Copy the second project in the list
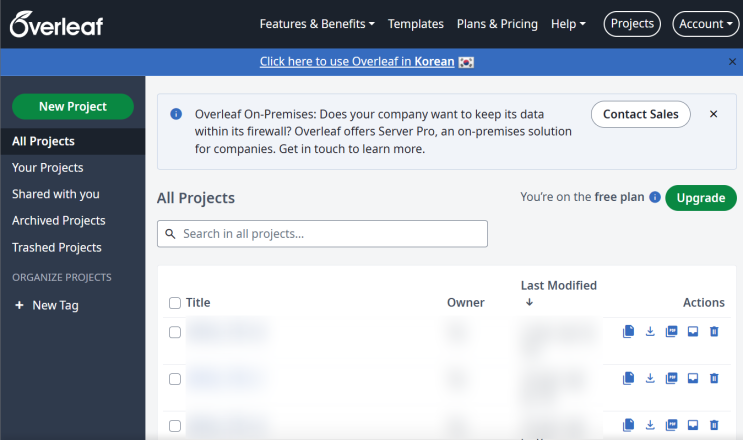The width and height of the screenshot is (743, 440). coord(628,378)
